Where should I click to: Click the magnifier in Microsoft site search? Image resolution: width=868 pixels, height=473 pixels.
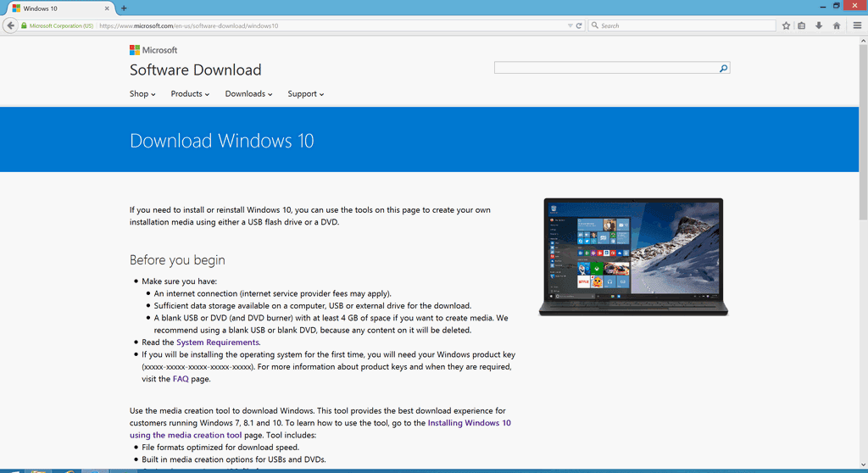[723, 68]
